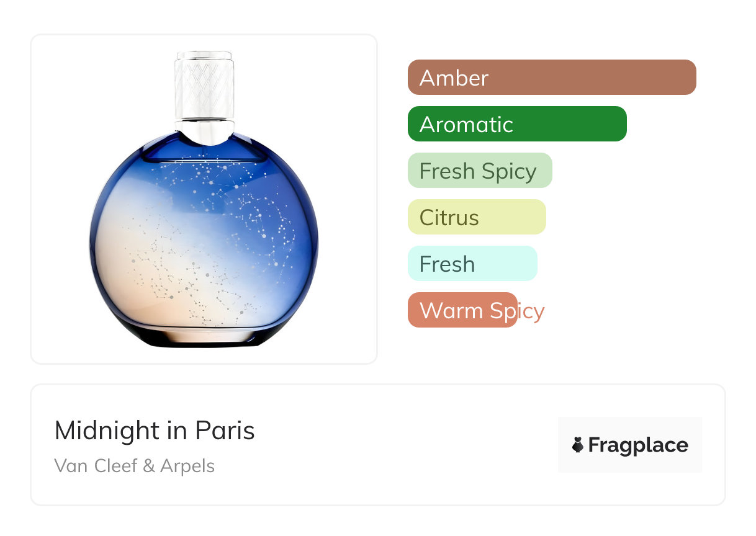756x536 pixels.
Task: Click the Fragplace wordmark text
Action: 638,445
